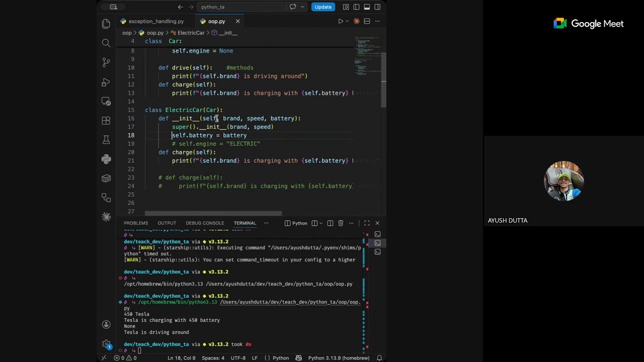Expand the split terminal dropdown arrow
Viewport: 644px width, 362px height.
point(322,223)
